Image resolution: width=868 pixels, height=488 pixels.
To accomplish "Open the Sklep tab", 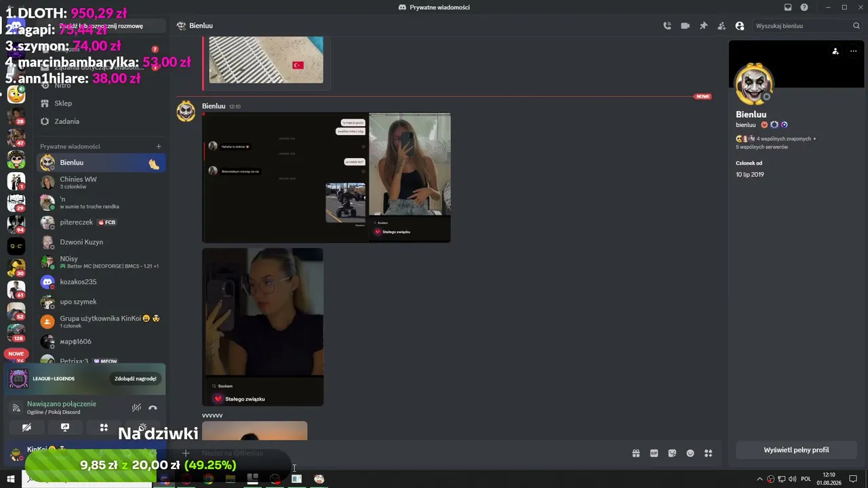I will [x=102, y=104].
